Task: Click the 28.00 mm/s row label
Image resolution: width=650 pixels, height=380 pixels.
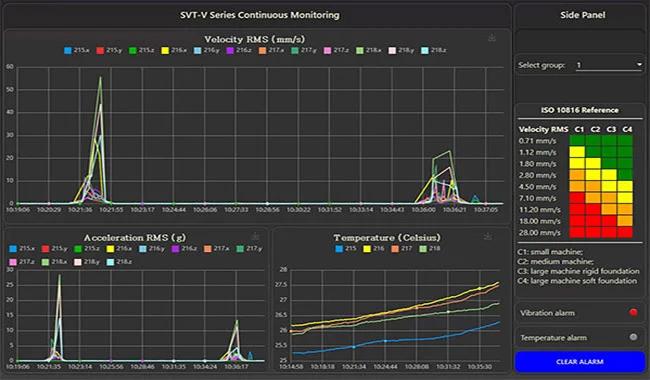Action: 540,233
